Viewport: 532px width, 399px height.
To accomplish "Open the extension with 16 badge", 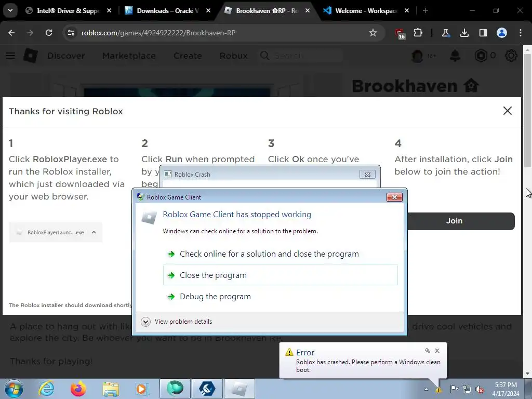I will coord(401,33).
